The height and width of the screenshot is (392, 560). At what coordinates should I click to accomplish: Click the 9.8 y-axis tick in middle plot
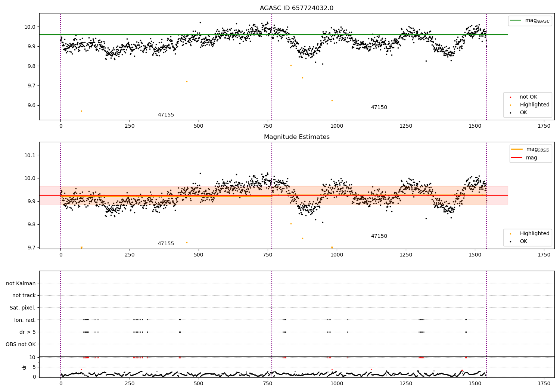pos(31,225)
